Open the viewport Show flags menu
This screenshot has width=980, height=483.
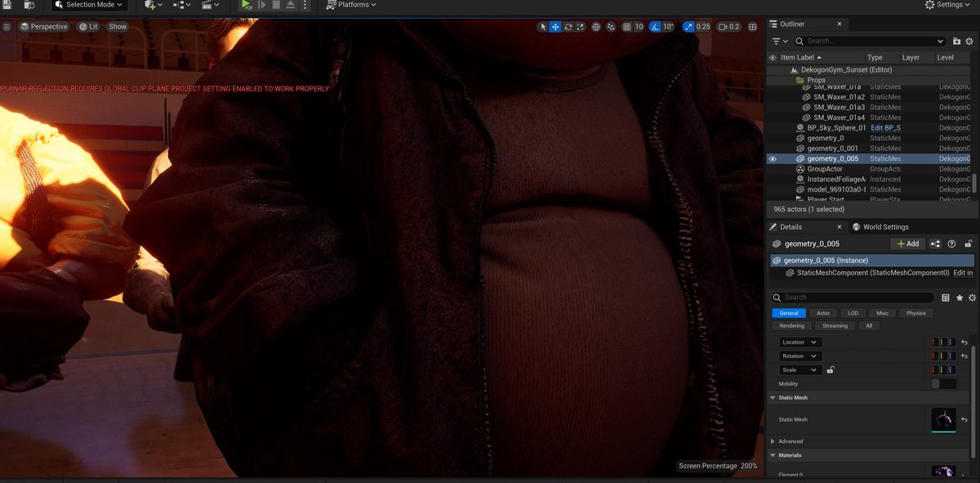point(118,27)
